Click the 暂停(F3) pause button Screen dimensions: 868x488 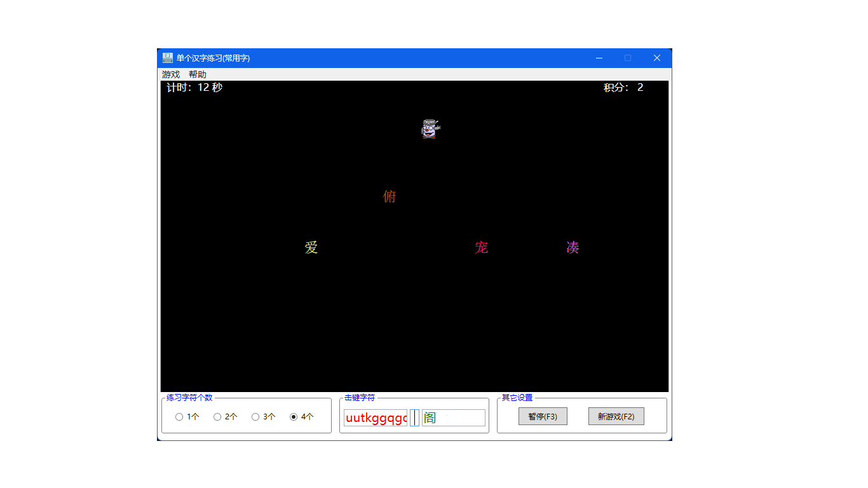[x=543, y=416]
